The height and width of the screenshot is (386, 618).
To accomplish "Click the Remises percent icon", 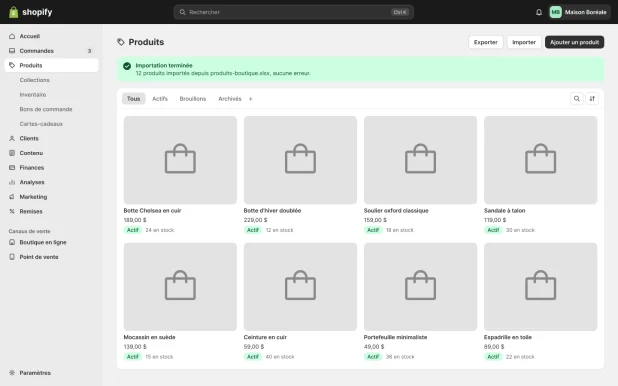I will 12,211.
